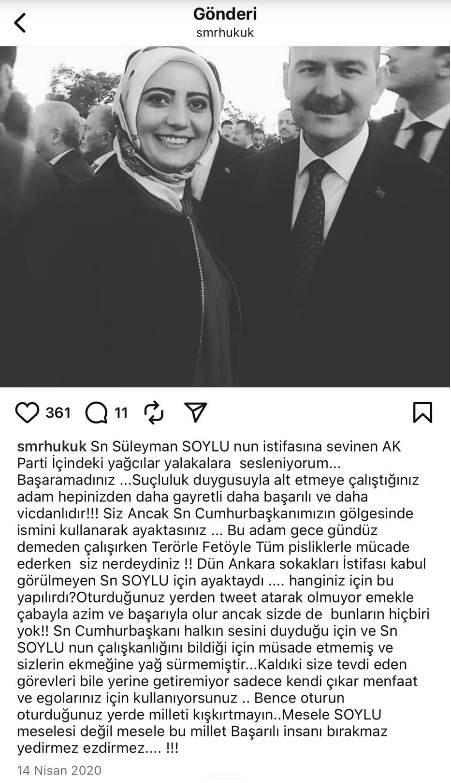Open comments via the speech bubble icon
This screenshot has width=451, height=783.
pyautogui.click(x=96, y=413)
